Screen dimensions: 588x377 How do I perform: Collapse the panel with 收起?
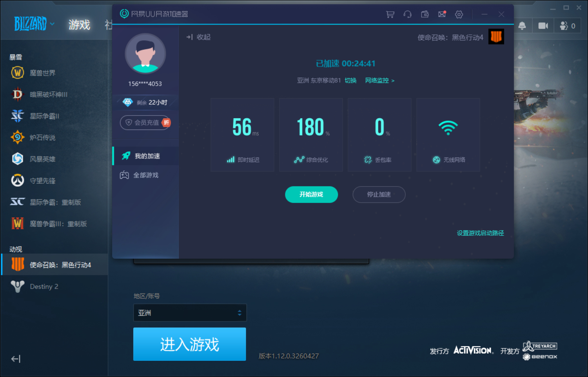coord(198,37)
